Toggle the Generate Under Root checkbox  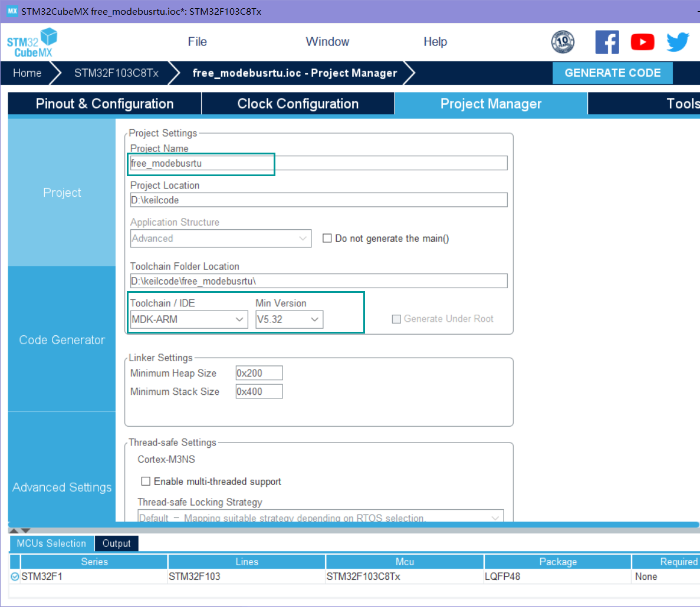click(397, 319)
